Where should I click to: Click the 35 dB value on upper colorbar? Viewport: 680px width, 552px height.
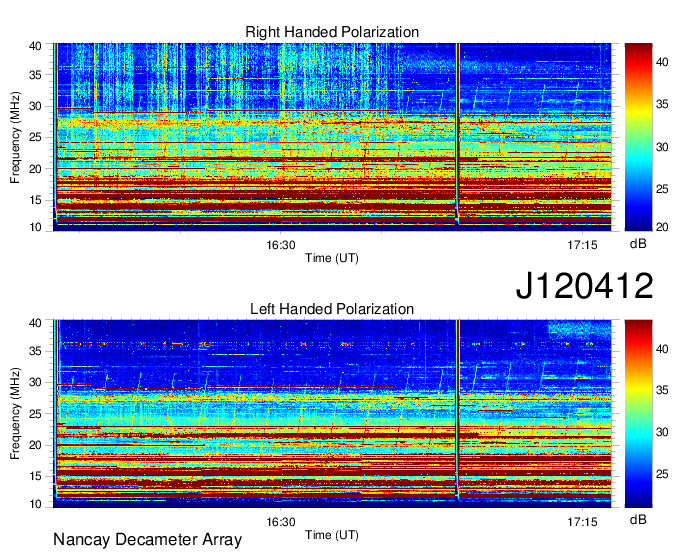pyautogui.click(x=662, y=104)
